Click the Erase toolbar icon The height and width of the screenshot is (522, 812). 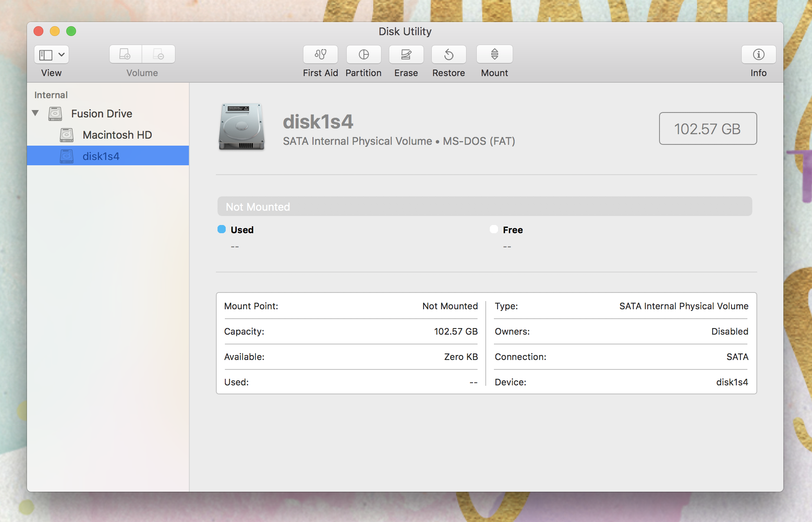pos(406,54)
